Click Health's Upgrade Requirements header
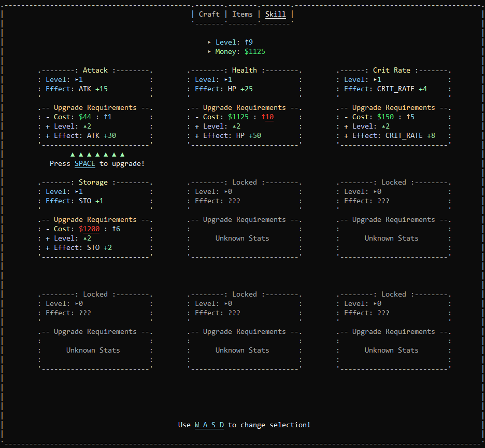 coord(245,108)
